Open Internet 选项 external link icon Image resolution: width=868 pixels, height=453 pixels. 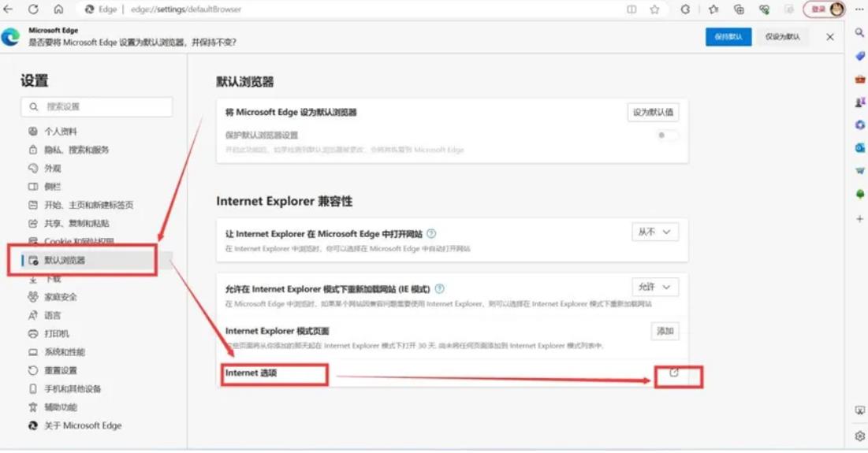[x=674, y=373]
